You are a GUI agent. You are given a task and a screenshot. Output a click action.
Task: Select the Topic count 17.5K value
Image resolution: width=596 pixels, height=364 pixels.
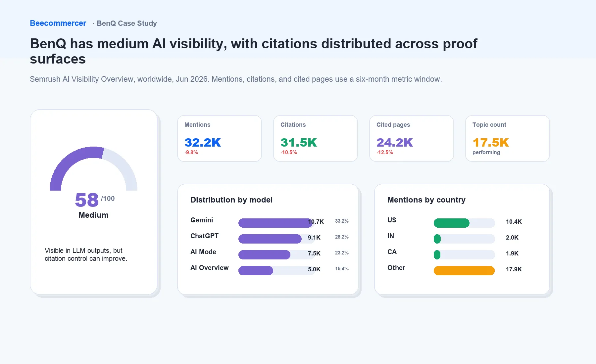pyautogui.click(x=491, y=143)
